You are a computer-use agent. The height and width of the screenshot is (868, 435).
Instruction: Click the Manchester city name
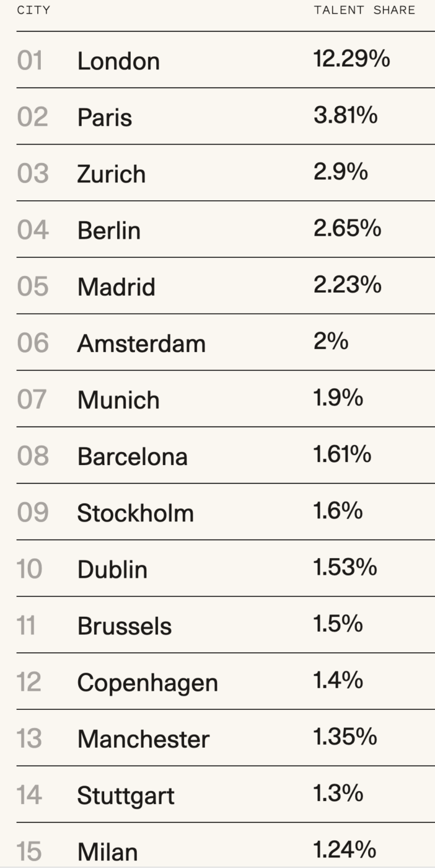144,739
